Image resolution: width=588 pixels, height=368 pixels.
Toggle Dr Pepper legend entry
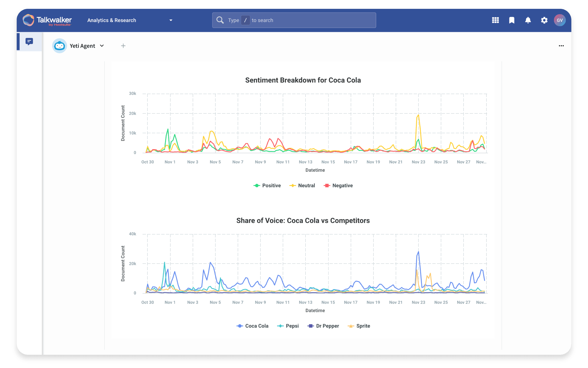323,326
